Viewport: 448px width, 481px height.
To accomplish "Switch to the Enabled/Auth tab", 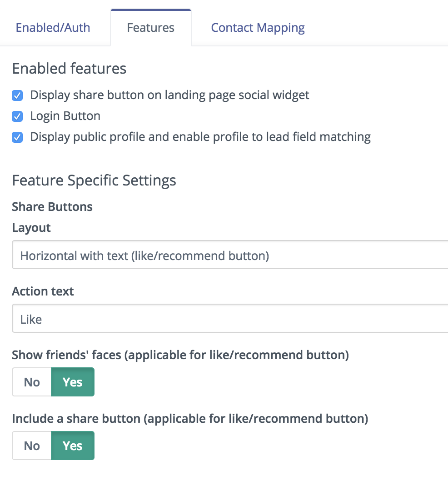I will coord(53,28).
